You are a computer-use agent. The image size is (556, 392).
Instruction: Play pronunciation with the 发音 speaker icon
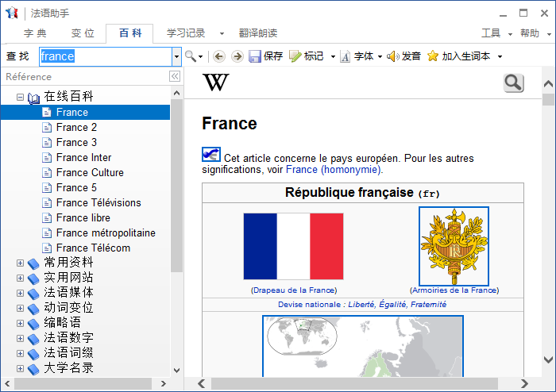click(x=393, y=56)
